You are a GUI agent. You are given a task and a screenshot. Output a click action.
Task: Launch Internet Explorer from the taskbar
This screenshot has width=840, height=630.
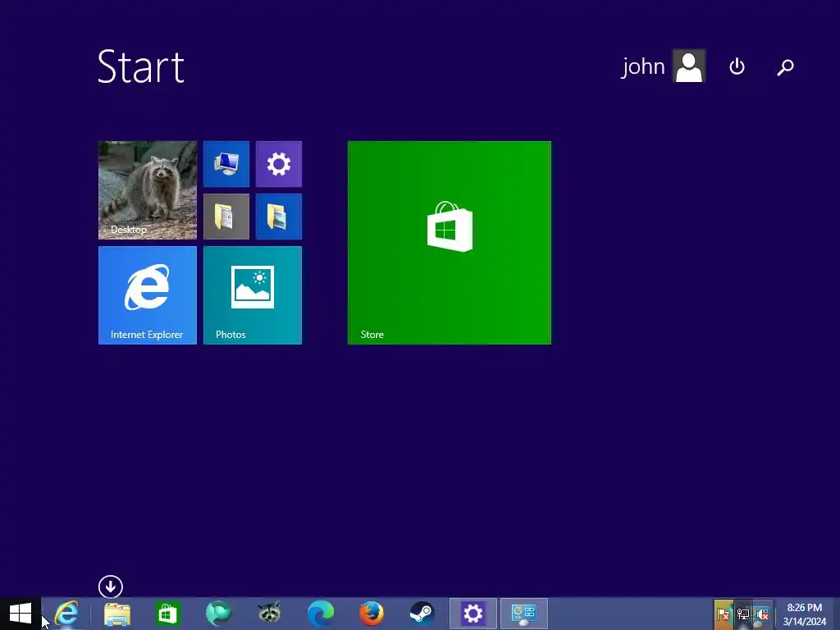pos(67,614)
